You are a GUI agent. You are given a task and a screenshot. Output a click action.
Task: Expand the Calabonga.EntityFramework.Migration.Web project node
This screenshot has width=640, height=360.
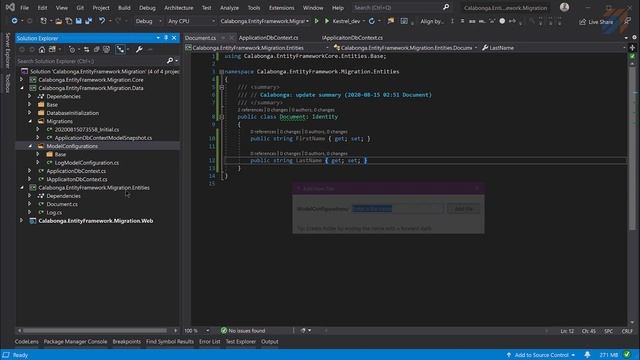click(22, 221)
